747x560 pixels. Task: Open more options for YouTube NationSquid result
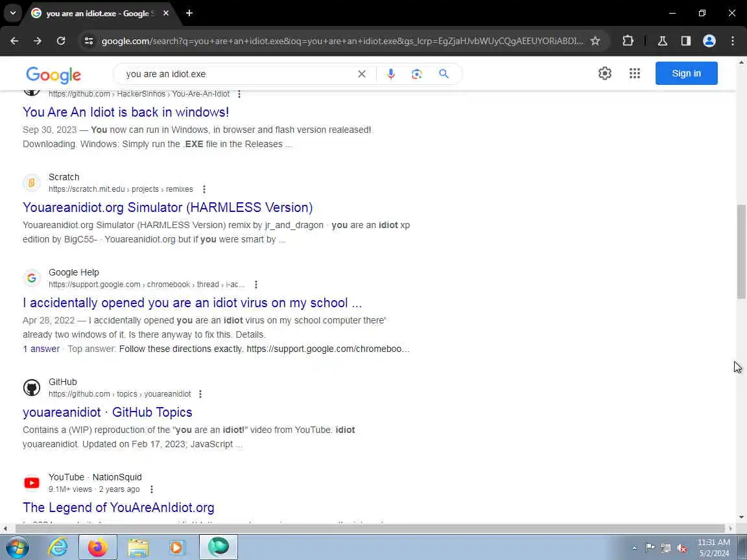152,489
